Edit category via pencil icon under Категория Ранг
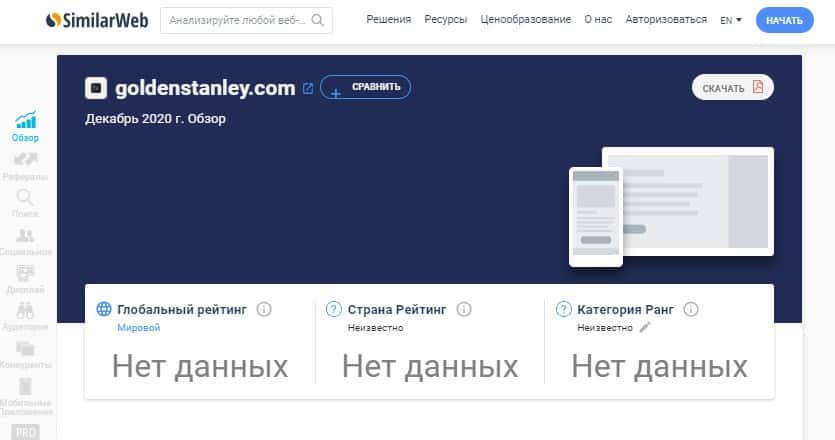Viewport: 835px width, 440px height. [645, 328]
